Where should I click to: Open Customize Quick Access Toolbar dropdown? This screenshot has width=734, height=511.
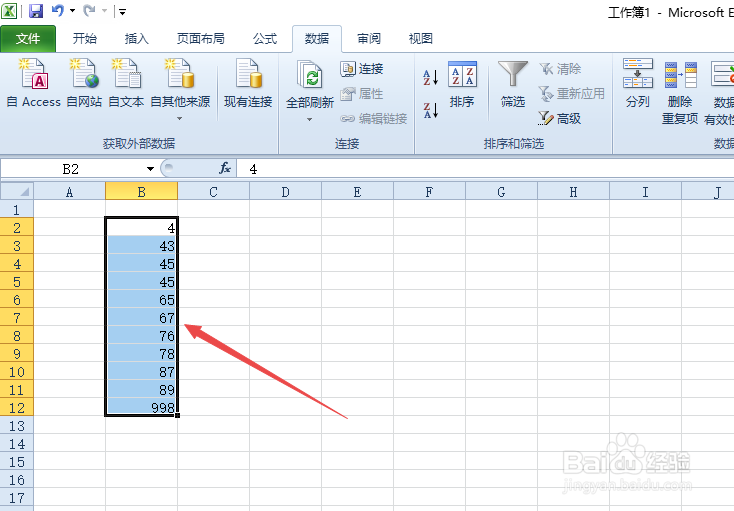122,12
